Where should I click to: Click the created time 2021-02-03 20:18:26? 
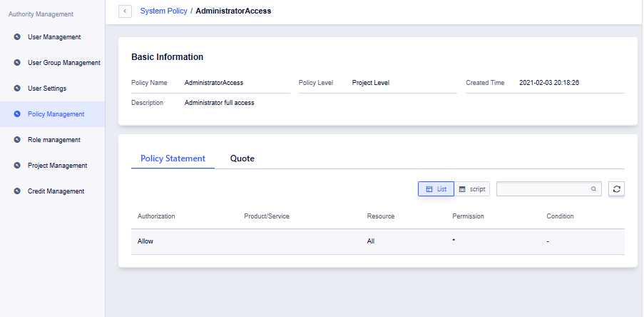coord(549,83)
